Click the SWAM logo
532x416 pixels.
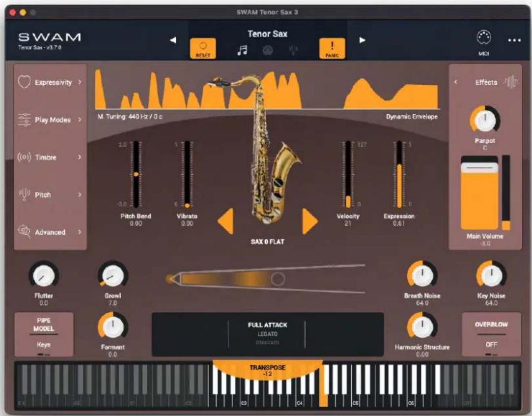50,37
